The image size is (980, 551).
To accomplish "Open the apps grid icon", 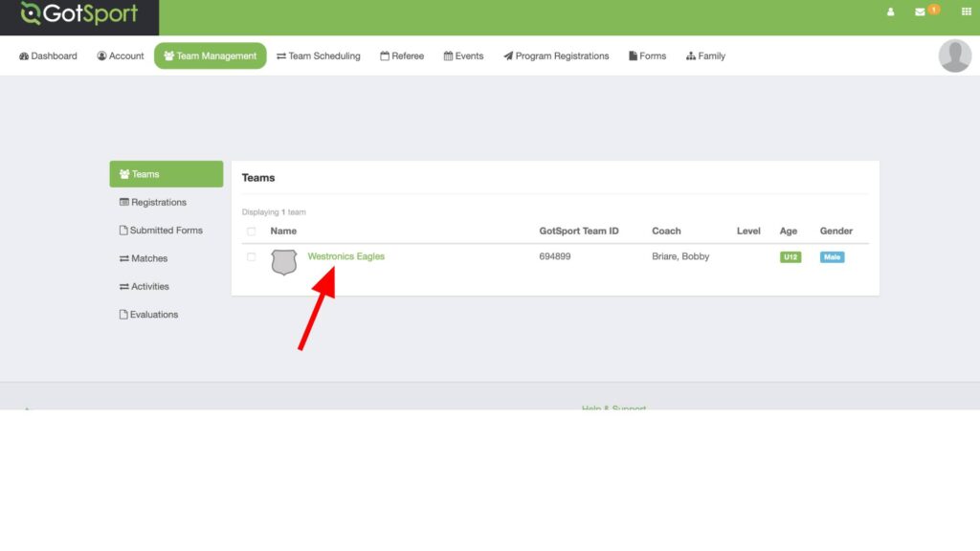I will pyautogui.click(x=966, y=12).
